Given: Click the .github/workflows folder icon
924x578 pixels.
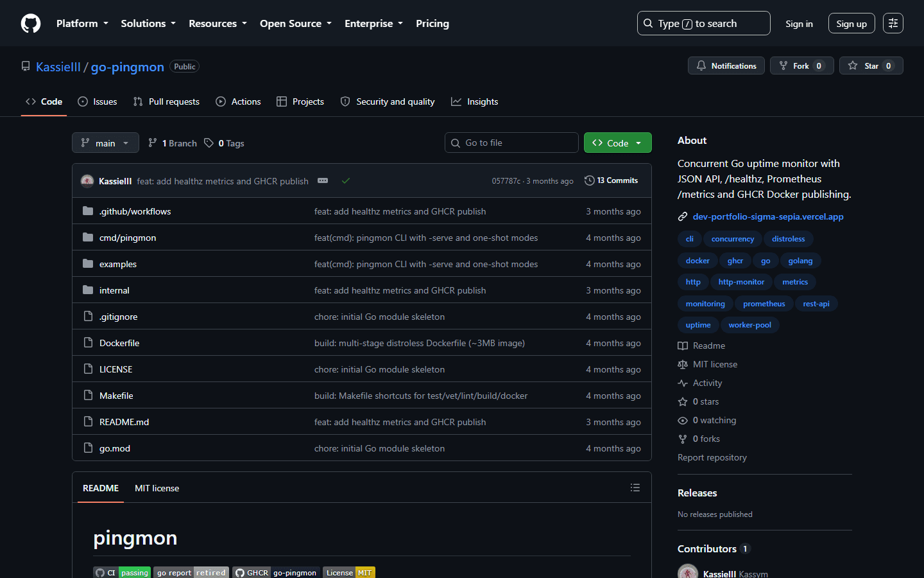Looking at the screenshot, I should tap(88, 211).
